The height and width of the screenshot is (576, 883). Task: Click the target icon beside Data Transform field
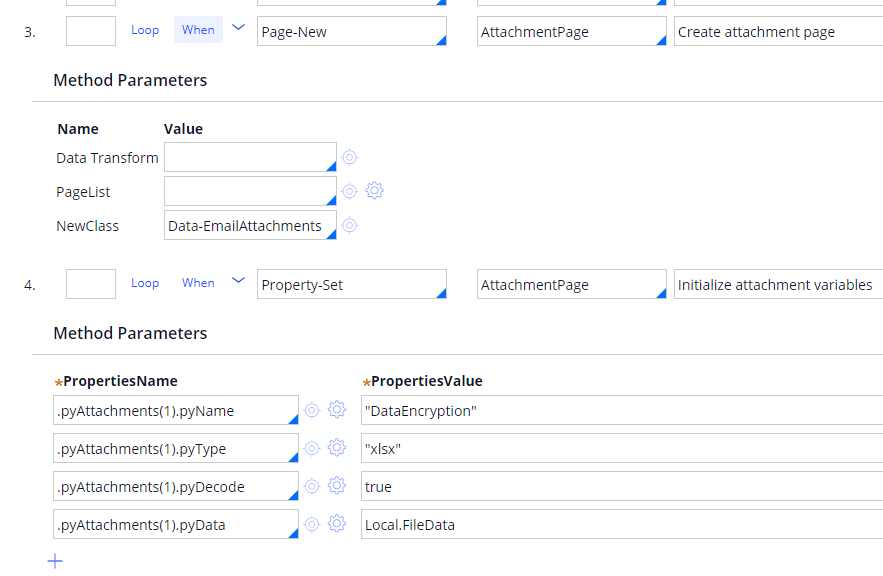coord(349,157)
